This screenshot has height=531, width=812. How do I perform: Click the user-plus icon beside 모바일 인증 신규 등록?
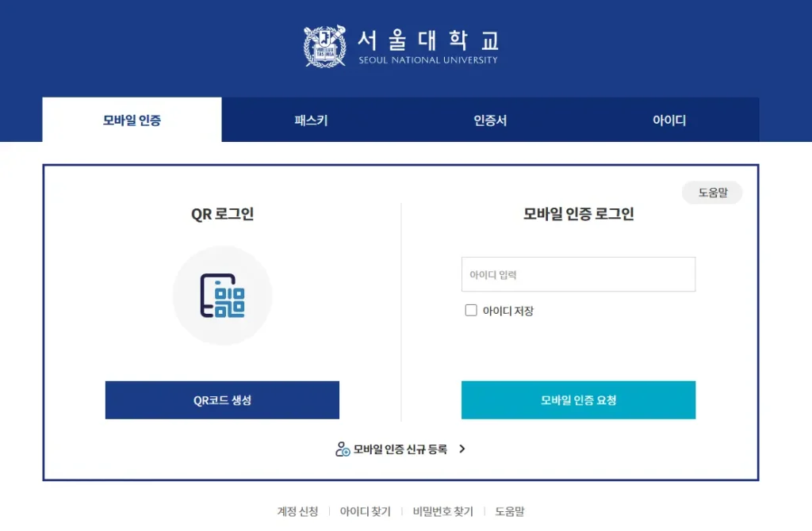point(343,449)
